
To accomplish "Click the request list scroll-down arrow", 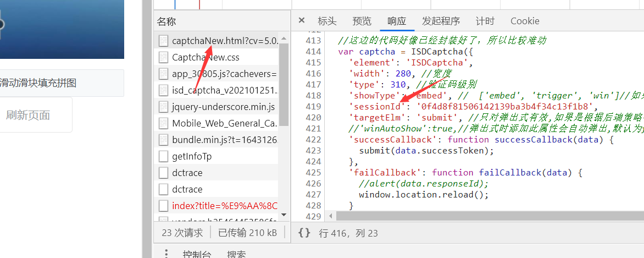I will pos(284,215).
